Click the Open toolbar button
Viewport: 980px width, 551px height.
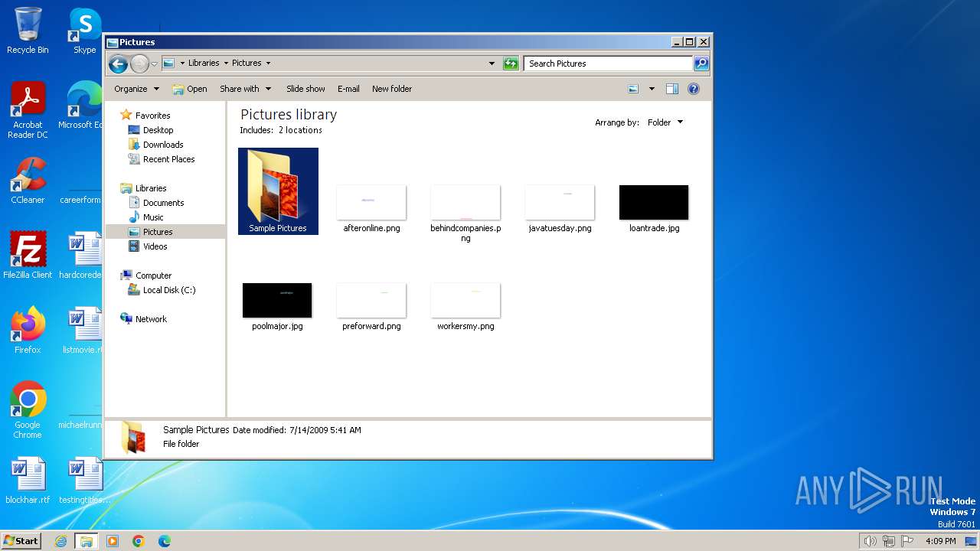point(190,89)
